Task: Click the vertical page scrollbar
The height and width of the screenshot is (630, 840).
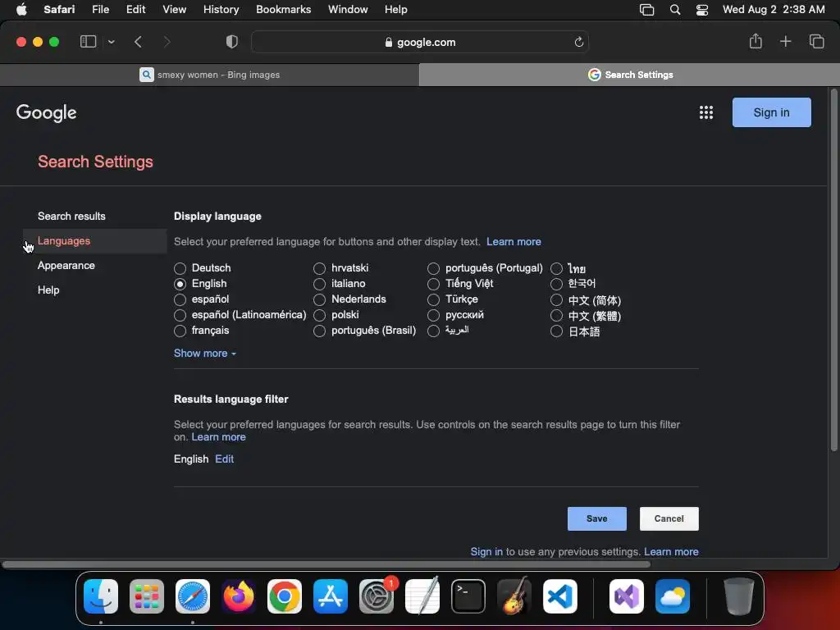Action: click(x=833, y=271)
